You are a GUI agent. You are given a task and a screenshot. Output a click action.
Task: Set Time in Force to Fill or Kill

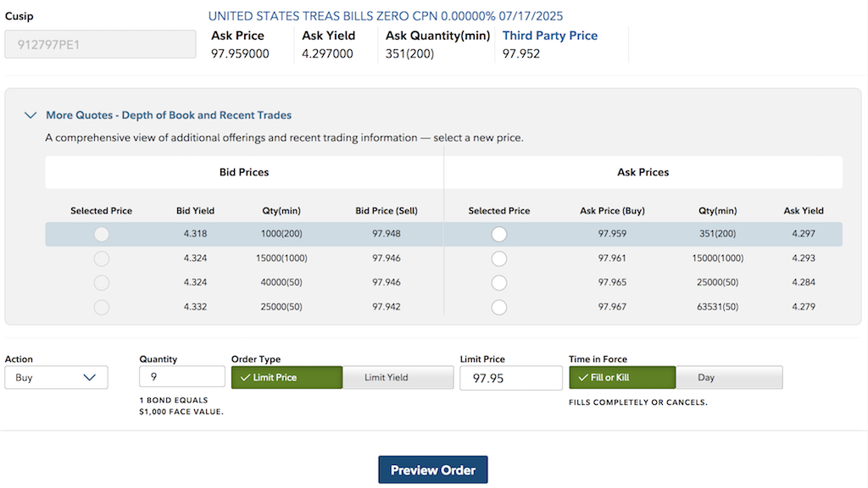click(x=622, y=378)
